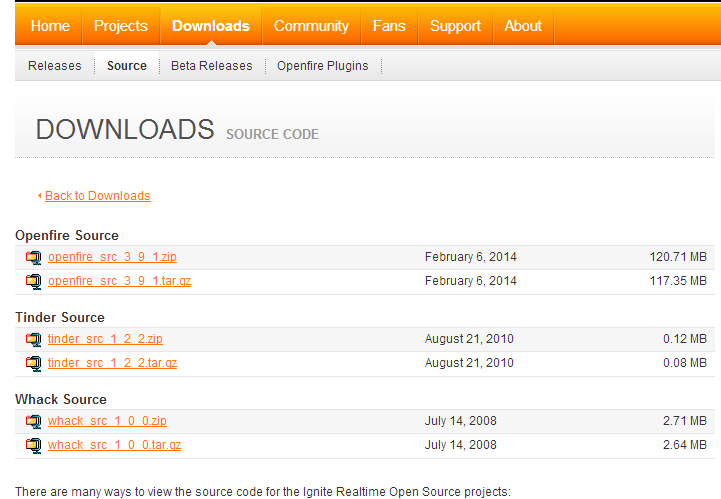The image size is (721, 499).
Task: Click the 120.71 MB file size
Action: (x=678, y=257)
